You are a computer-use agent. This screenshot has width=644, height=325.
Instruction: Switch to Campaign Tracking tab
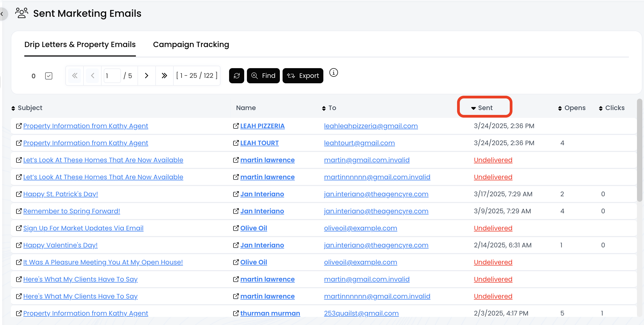click(191, 44)
